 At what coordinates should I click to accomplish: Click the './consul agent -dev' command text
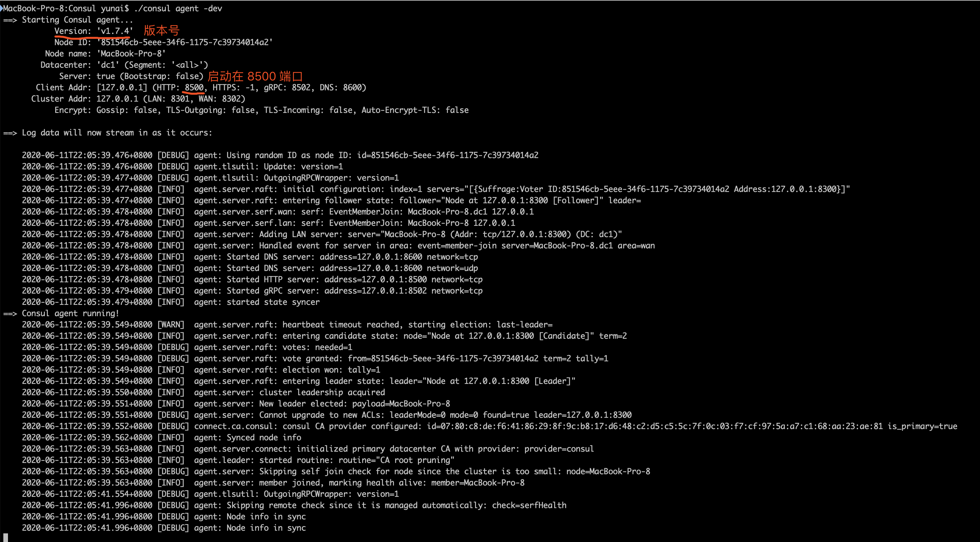point(178,8)
